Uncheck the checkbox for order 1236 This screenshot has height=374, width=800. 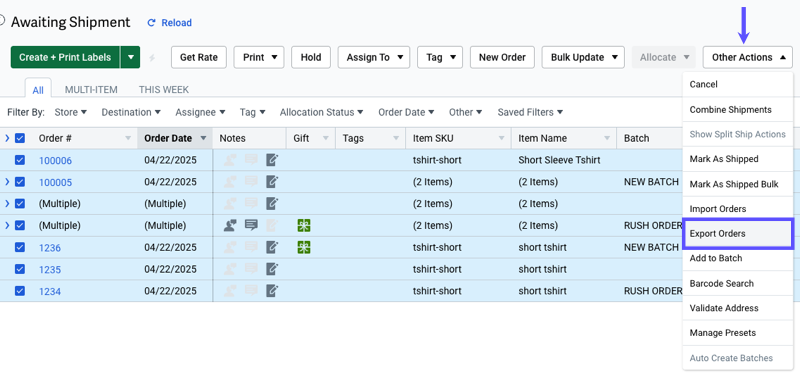point(20,247)
